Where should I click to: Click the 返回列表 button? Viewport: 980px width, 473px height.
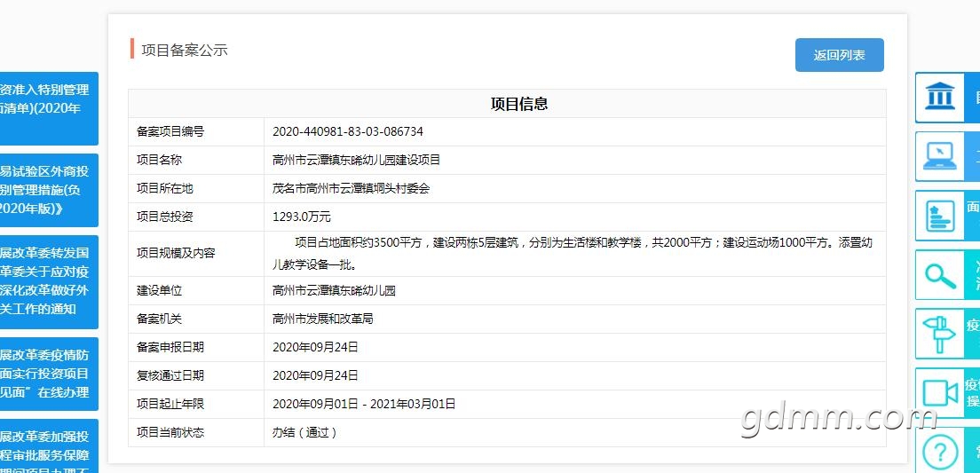(x=840, y=55)
